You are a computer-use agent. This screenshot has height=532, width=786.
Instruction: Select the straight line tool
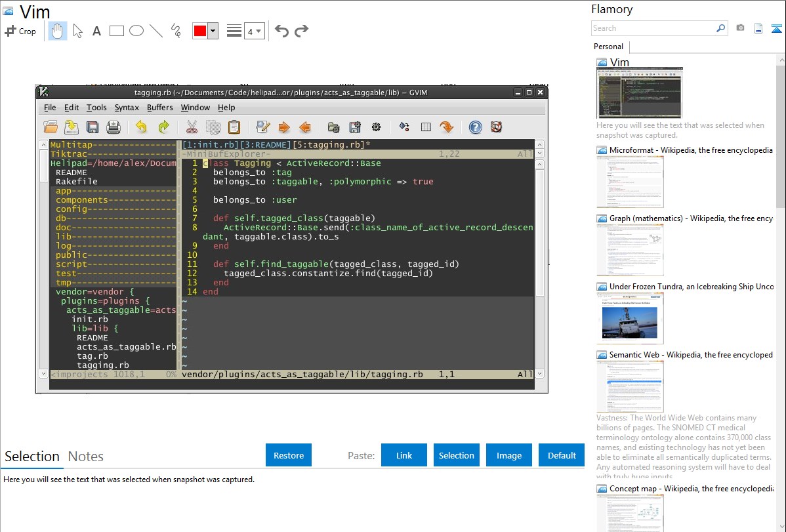[x=156, y=31]
